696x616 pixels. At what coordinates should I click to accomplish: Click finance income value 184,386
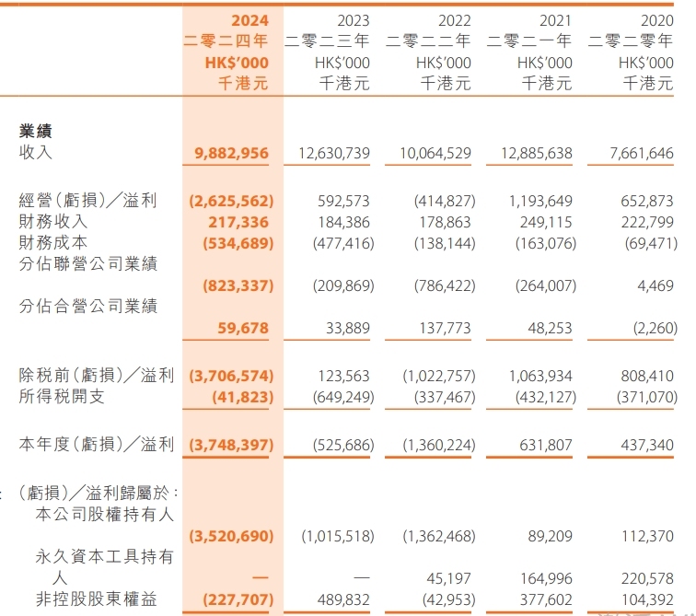343,222
